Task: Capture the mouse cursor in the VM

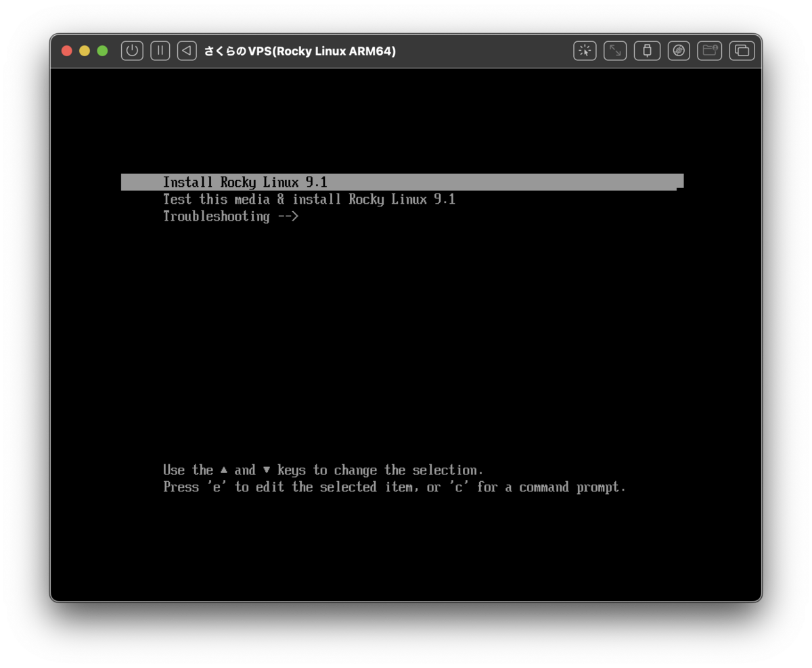Action: (585, 51)
